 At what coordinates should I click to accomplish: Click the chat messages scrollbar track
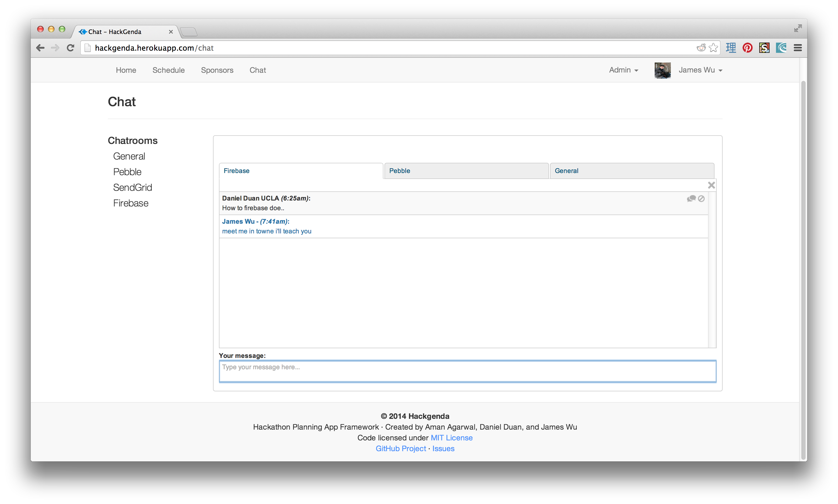click(x=712, y=270)
